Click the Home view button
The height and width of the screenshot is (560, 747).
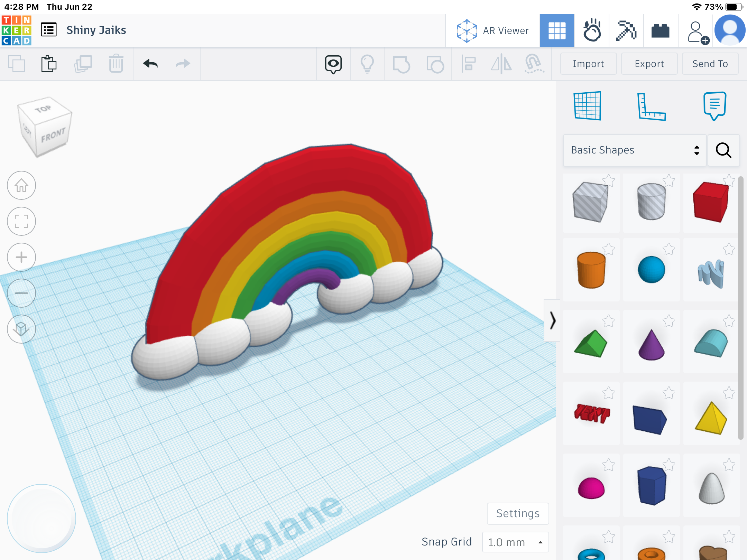click(x=21, y=185)
